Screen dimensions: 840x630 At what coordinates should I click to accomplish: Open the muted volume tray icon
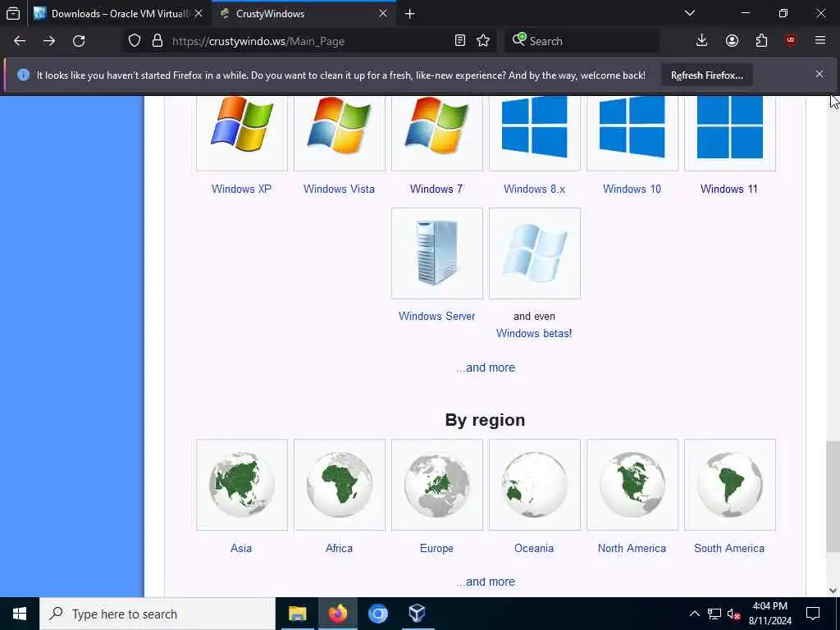(x=733, y=614)
